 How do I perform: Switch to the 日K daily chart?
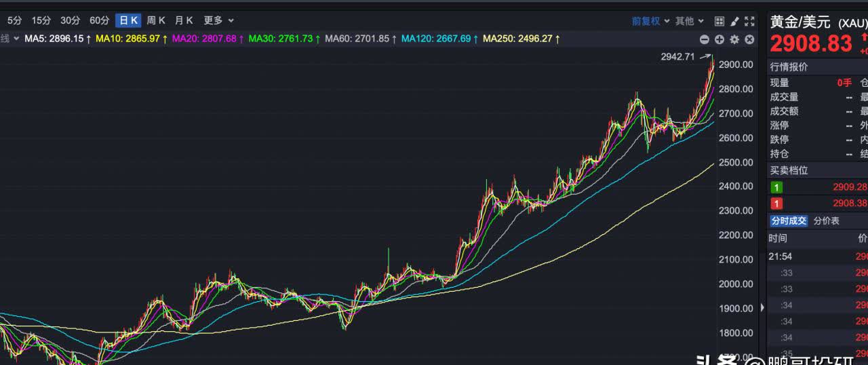tap(128, 20)
